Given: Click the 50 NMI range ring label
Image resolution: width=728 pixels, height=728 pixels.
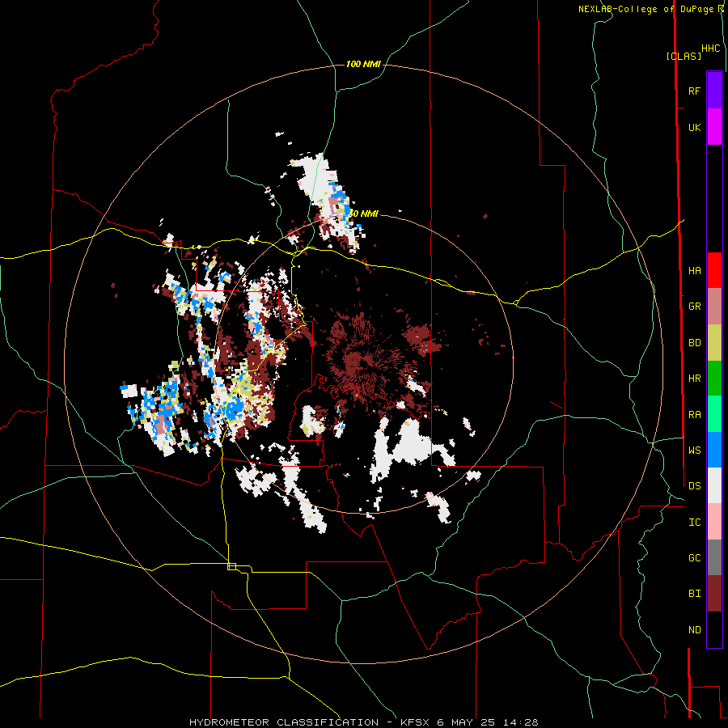Looking at the screenshot, I should (x=363, y=214).
